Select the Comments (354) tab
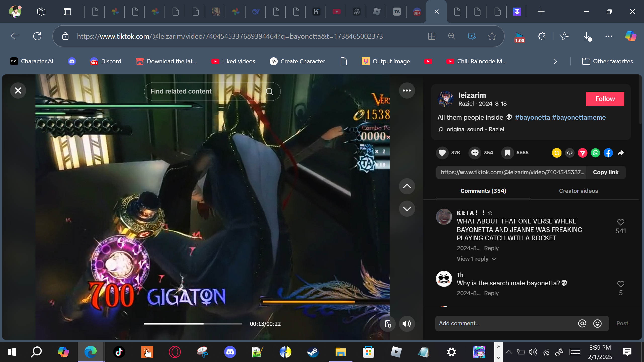Image resolution: width=644 pixels, height=362 pixels. pos(483,191)
